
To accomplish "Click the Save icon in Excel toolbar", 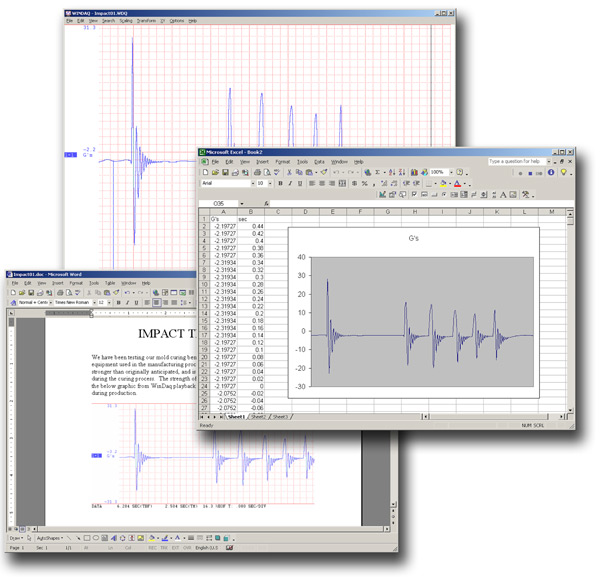I will (x=225, y=173).
